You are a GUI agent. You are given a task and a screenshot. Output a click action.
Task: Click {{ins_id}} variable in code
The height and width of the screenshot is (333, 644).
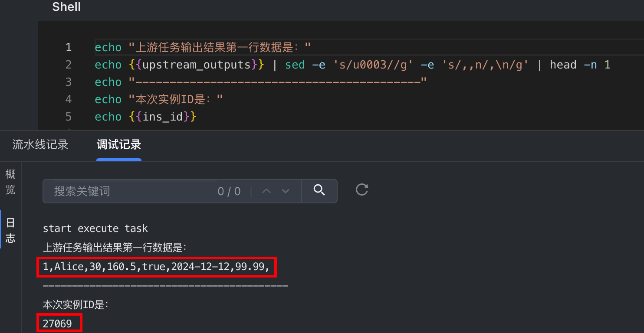coord(163,117)
